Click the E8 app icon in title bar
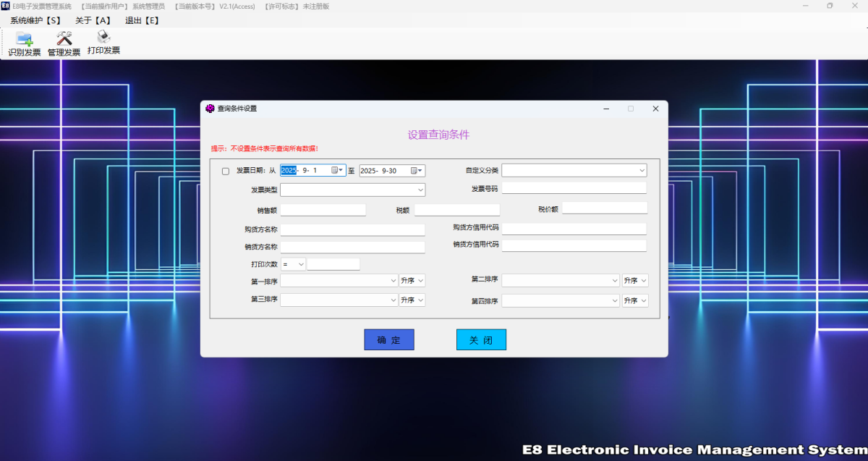The width and height of the screenshot is (868, 461). click(x=6, y=6)
